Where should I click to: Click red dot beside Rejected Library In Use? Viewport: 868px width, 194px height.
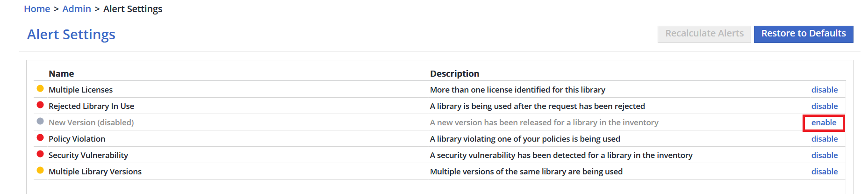[40, 105]
